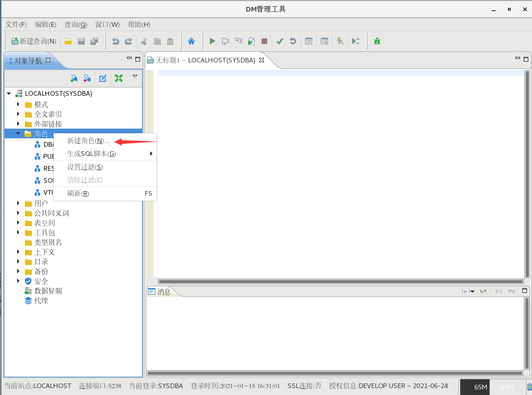Select the 备份 folder item
The height and width of the screenshot is (395, 532).
click(x=37, y=272)
